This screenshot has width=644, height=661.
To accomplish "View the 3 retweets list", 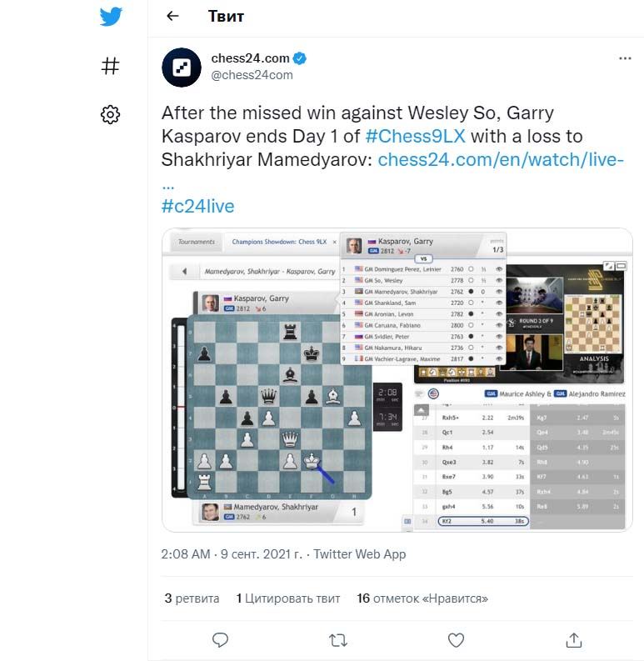I will 192,598.
